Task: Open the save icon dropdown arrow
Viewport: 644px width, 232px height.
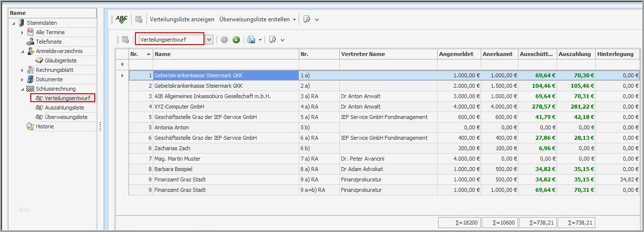Action: [x=260, y=40]
